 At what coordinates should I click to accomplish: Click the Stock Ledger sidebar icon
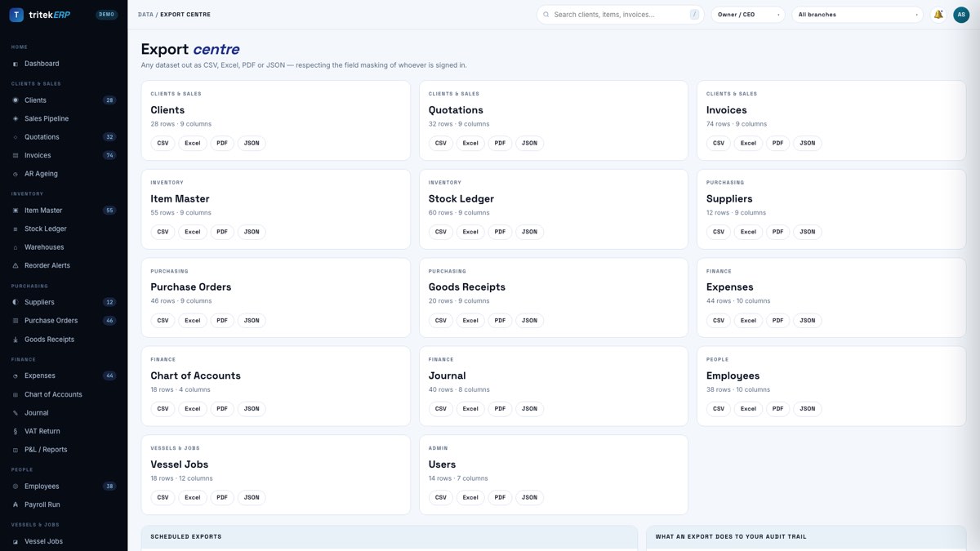coord(16,229)
